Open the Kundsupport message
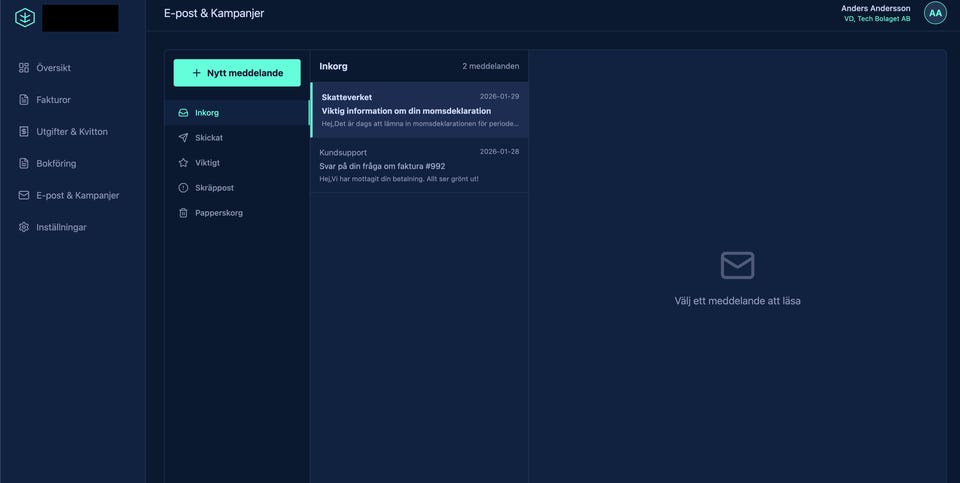The width and height of the screenshot is (960, 483). [419, 165]
